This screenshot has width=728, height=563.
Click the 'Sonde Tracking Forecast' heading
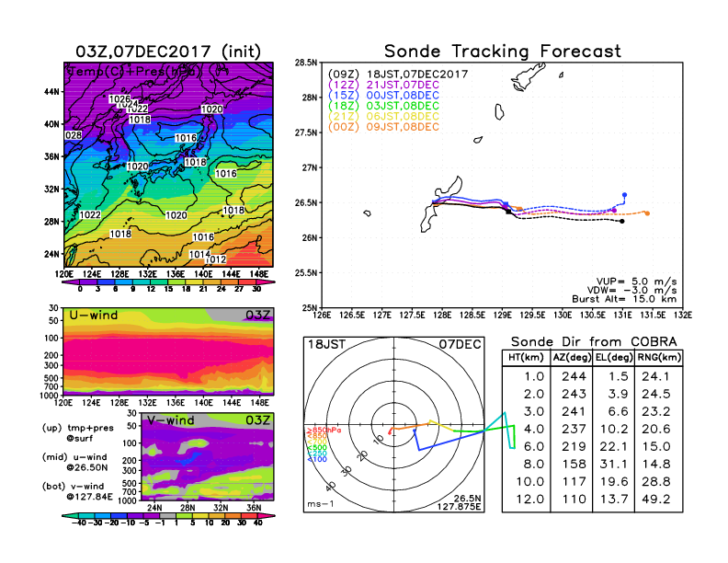[503, 51]
